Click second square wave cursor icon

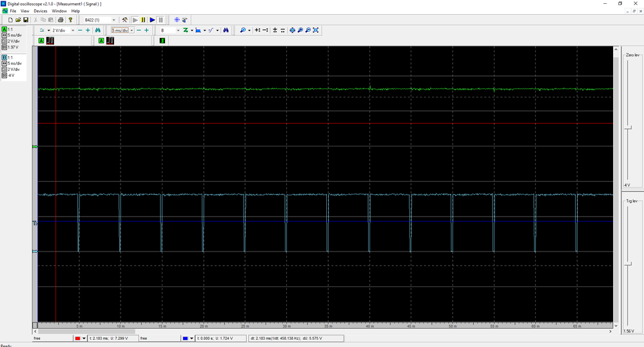tap(110, 41)
